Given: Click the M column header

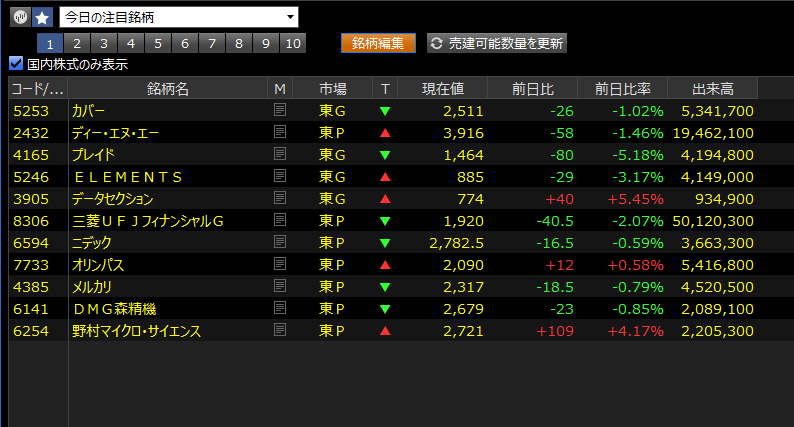Looking at the screenshot, I should pyautogui.click(x=280, y=89).
